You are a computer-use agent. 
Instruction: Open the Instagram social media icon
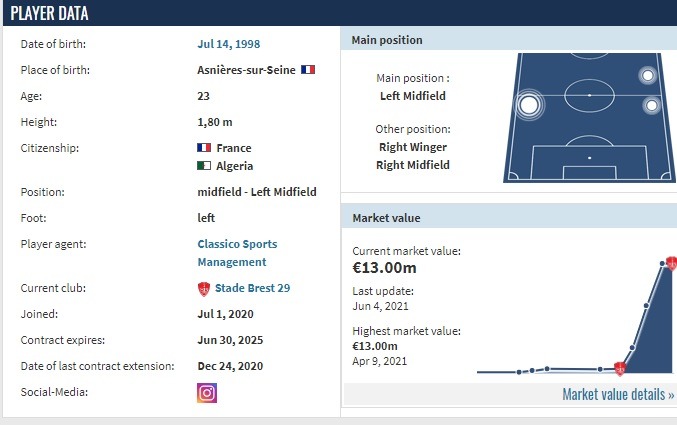point(207,393)
